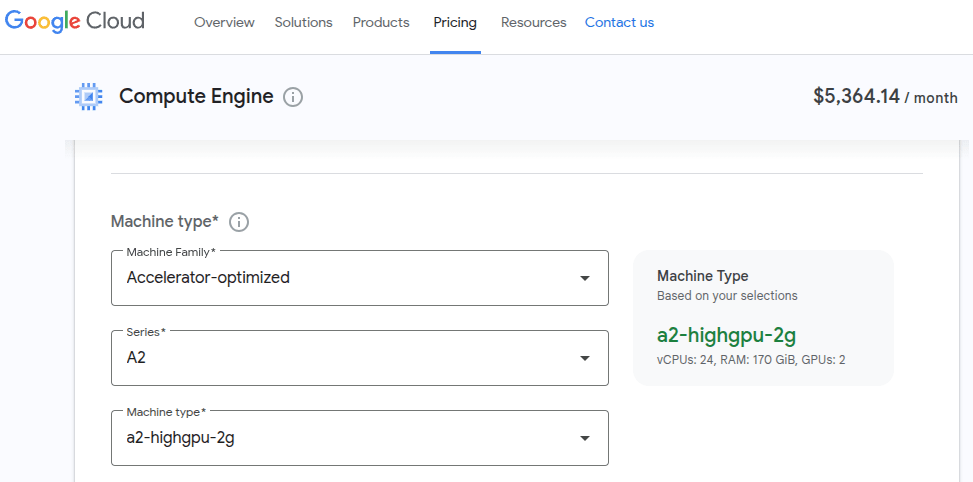
Task: Click the "Based on your selections" text
Action: point(727,296)
